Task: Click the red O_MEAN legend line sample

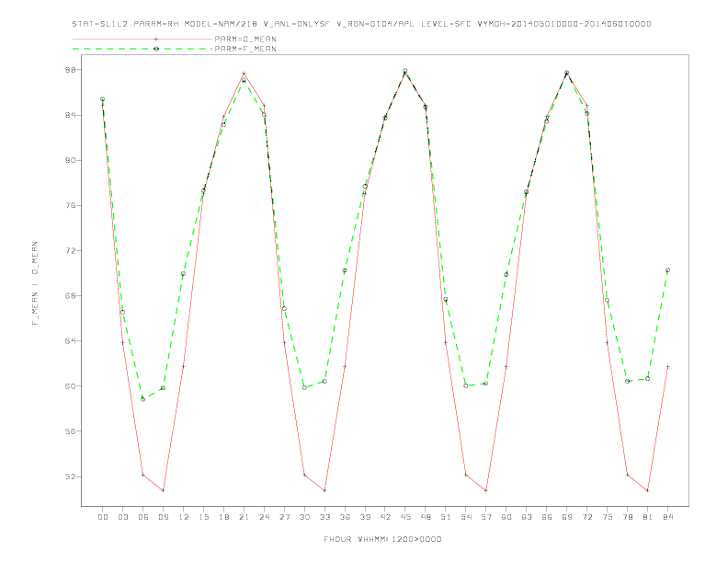Action: pos(142,39)
